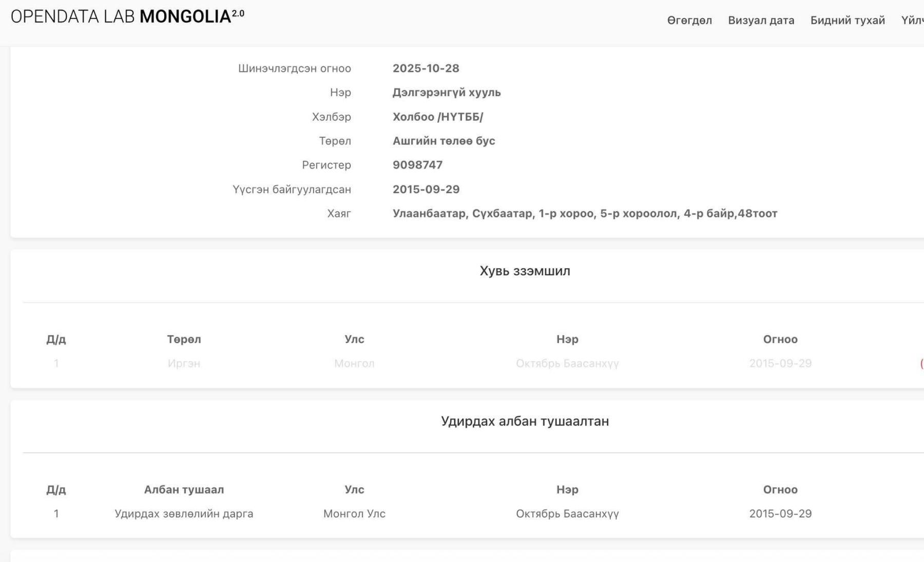Open the Өгөгдөл menu

[x=689, y=21]
